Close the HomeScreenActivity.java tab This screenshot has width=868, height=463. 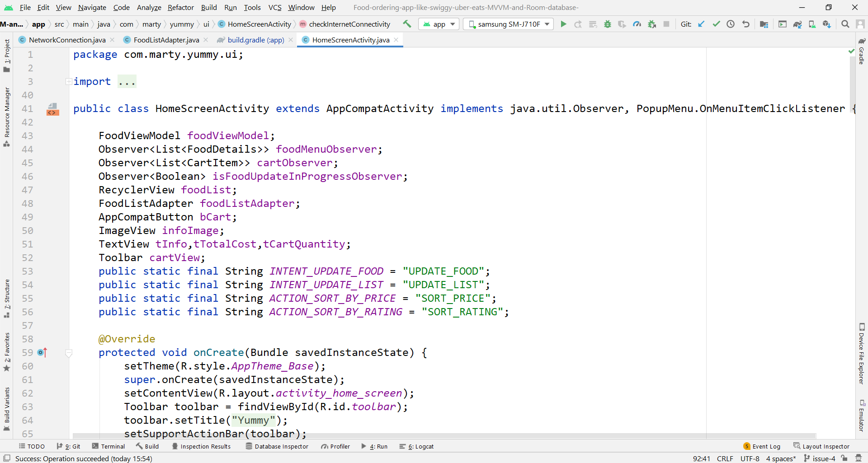[396, 40]
